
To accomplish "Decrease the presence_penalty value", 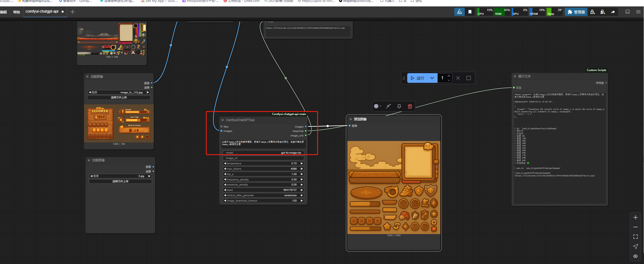I will pos(225,185).
